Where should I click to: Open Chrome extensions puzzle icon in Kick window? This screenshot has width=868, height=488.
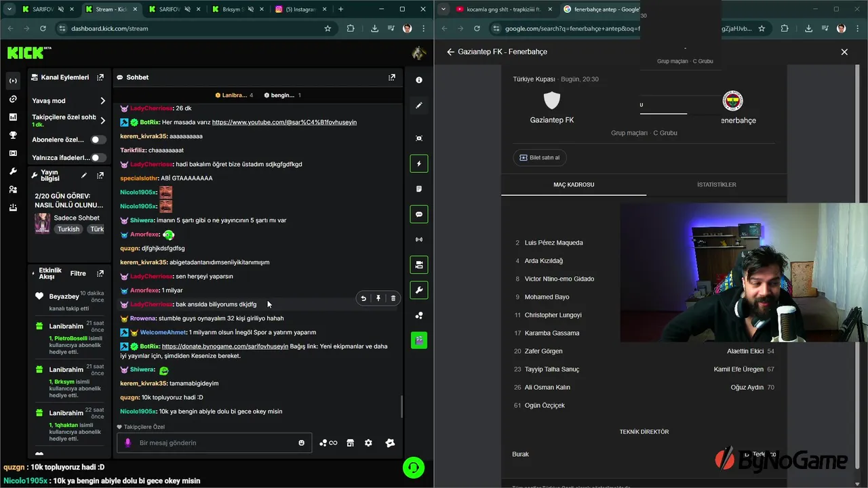tap(351, 28)
